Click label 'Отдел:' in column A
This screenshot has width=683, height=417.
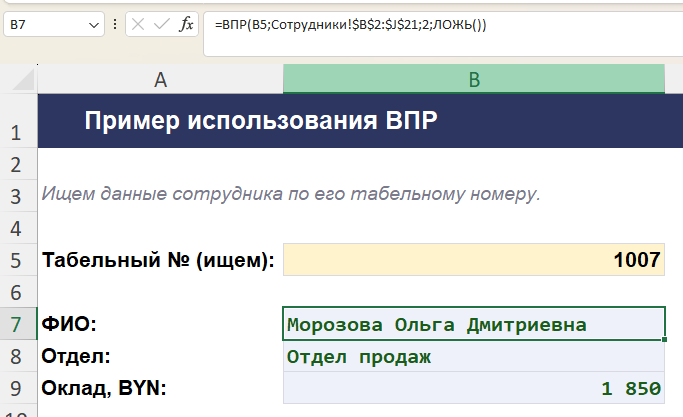(x=76, y=356)
